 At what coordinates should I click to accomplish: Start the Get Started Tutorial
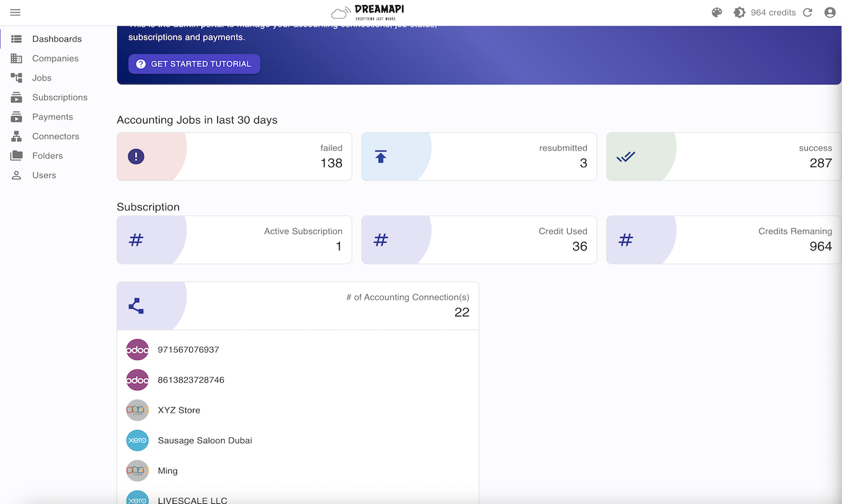pos(194,64)
